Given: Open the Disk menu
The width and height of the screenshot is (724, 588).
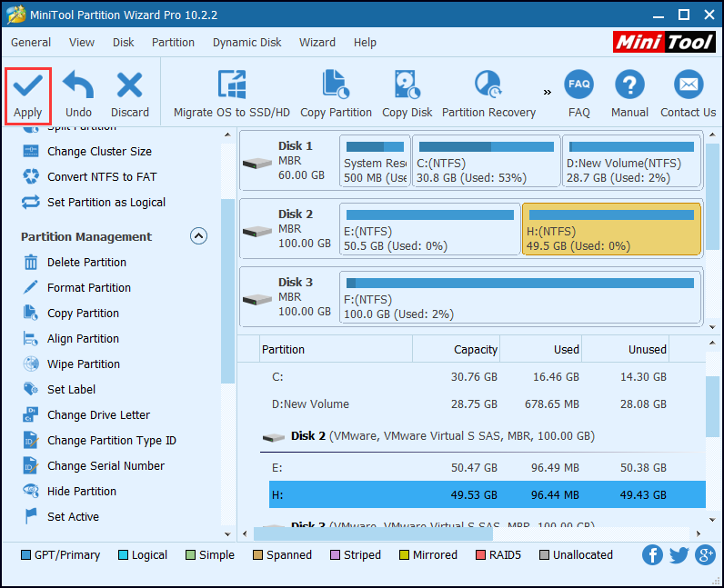Looking at the screenshot, I should click(x=124, y=43).
